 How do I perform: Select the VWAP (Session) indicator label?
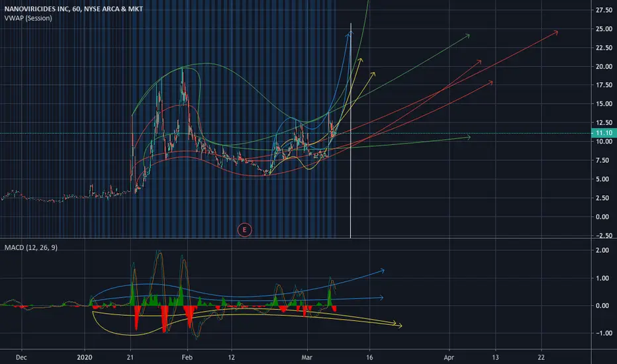coord(28,18)
